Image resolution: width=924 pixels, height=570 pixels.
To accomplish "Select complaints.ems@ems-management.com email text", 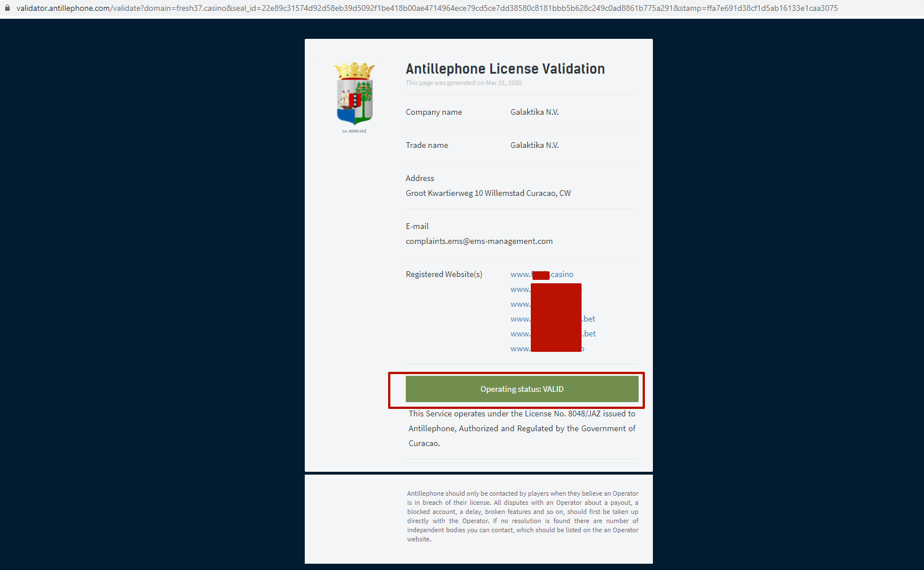I will [x=479, y=241].
